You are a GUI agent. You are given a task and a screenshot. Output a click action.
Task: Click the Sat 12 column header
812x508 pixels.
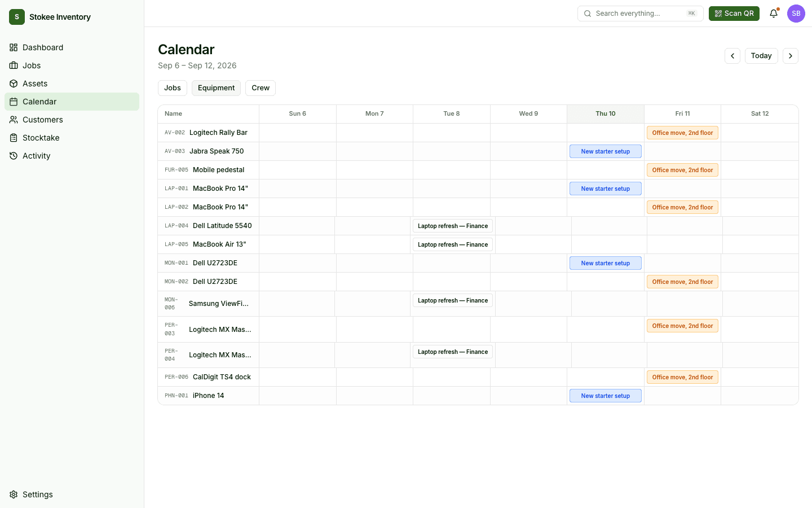click(760, 114)
